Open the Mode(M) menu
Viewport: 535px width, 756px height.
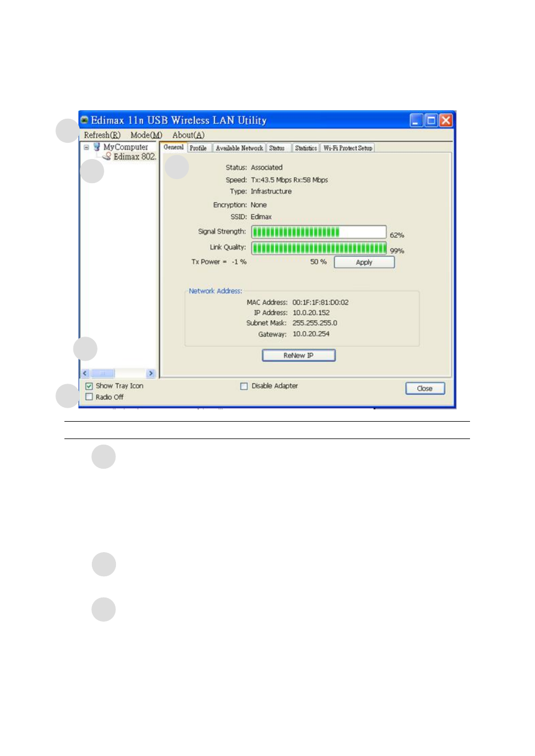[146, 135]
